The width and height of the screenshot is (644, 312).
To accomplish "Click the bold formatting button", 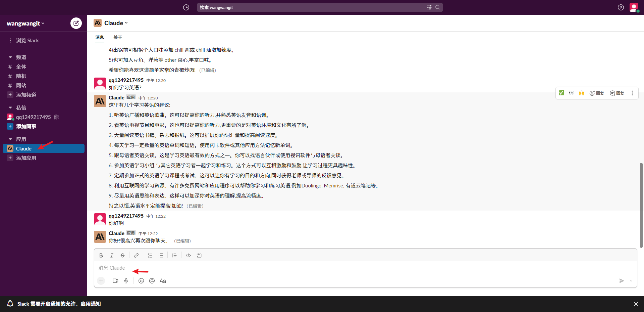I will 101,256.
